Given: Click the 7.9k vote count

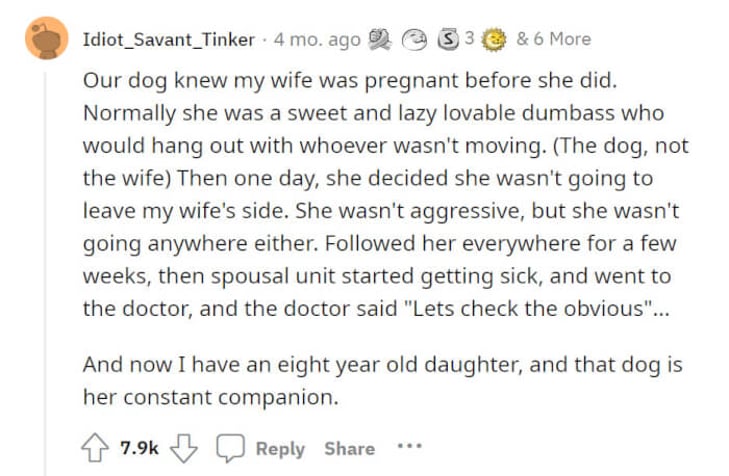Looking at the screenshot, I should click(139, 448).
